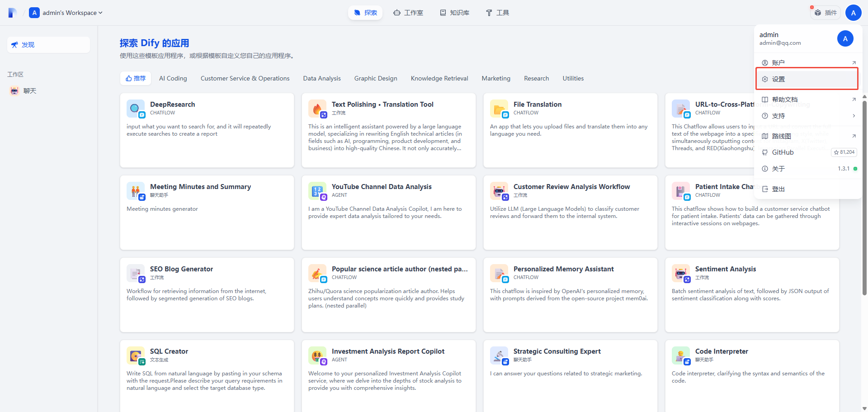Open 设置 in the user menu
868x412 pixels.
pyautogui.click(x=807, y=79)
